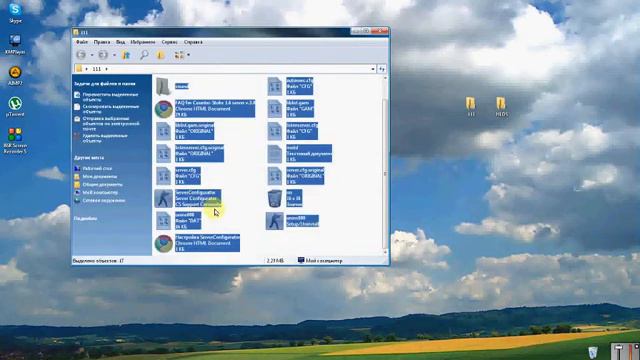This screenshot has height=360, width=640.
Task: Open Общие документы from Другие места
Action: click(x=102, y=184)
